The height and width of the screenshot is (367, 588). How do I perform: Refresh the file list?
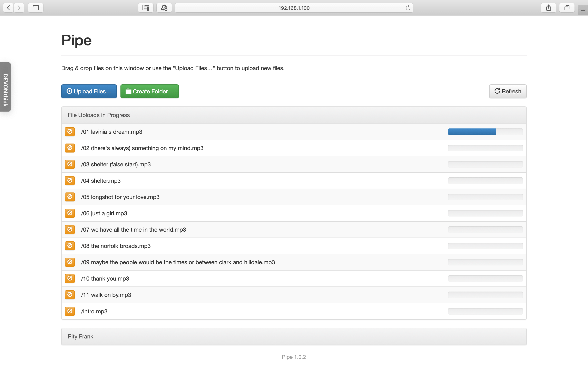(x=508, y=91)
